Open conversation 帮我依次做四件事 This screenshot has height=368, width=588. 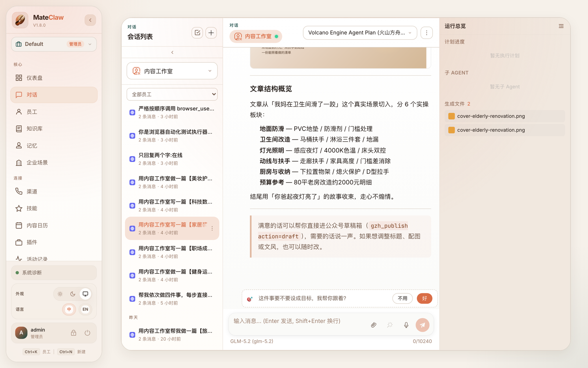click(x=172, y=298)
